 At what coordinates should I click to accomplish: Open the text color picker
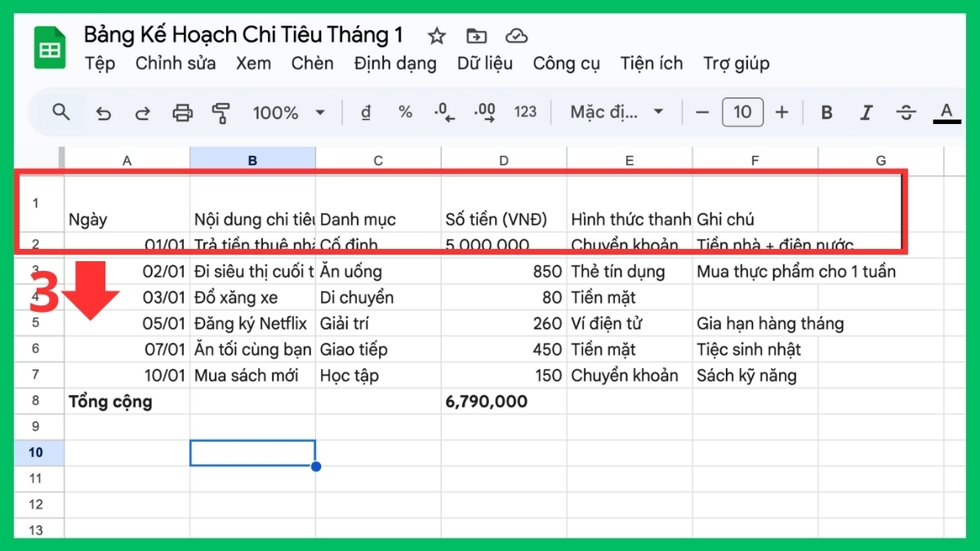(945, 112)
